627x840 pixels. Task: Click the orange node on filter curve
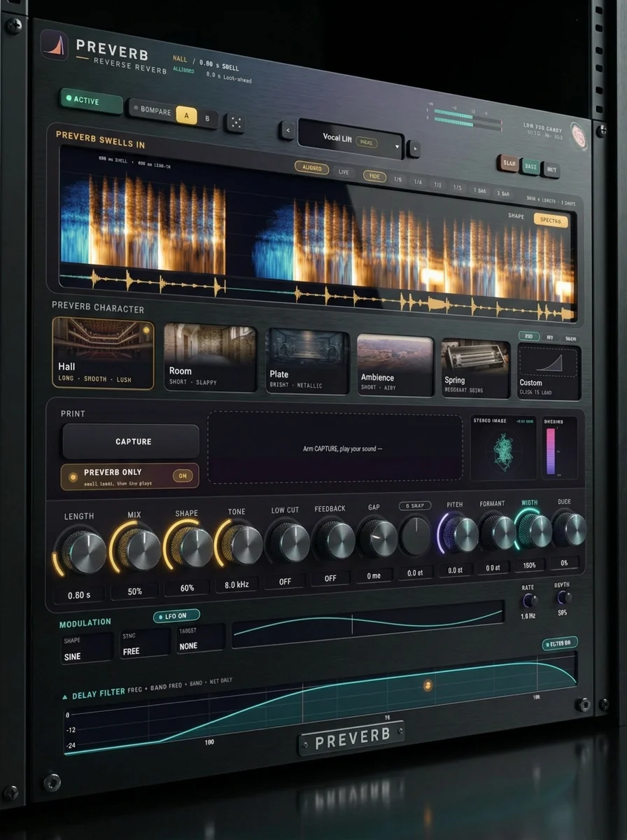[428, 685]
